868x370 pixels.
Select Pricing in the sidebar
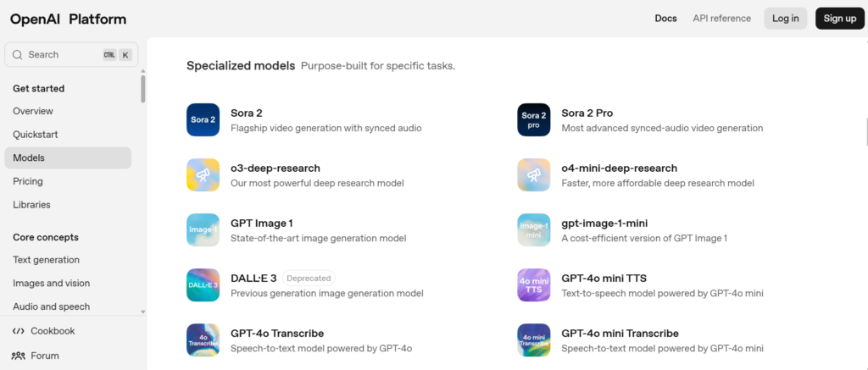point(28,181)
